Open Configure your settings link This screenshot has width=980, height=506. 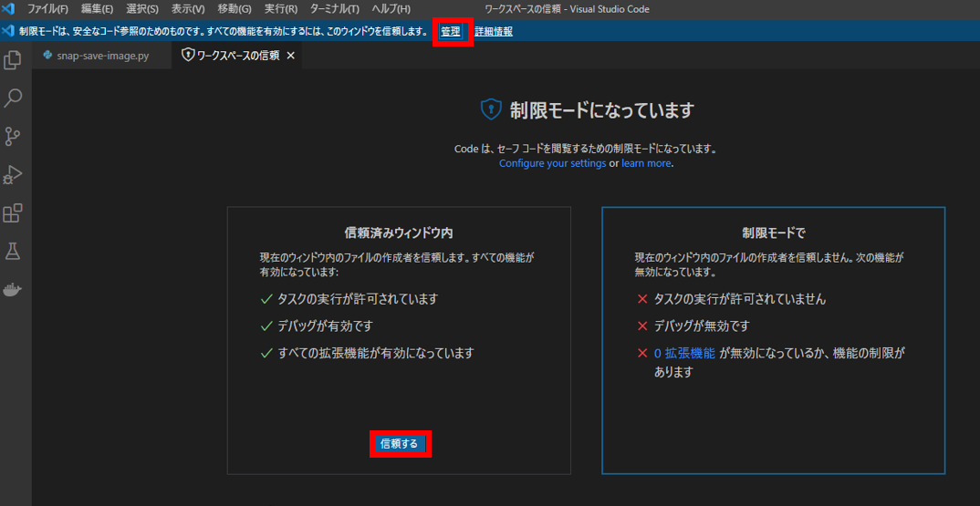(x=552, y=164)
